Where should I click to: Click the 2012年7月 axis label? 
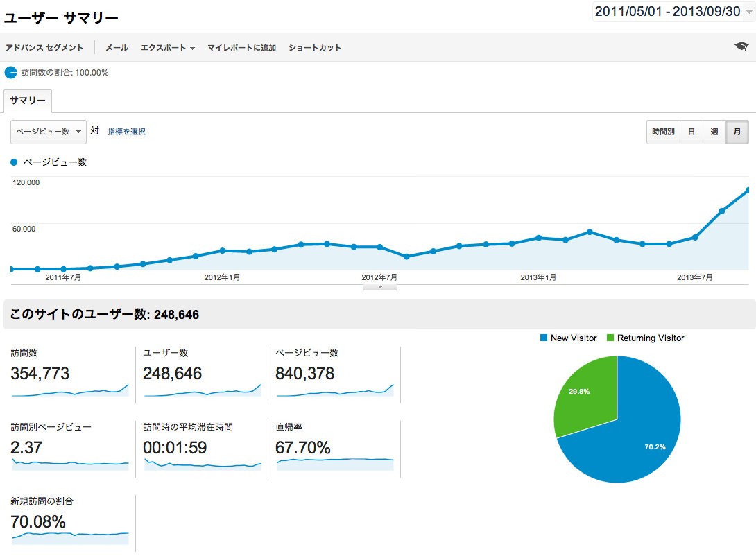pyautogui.click(x=379, y=277)
